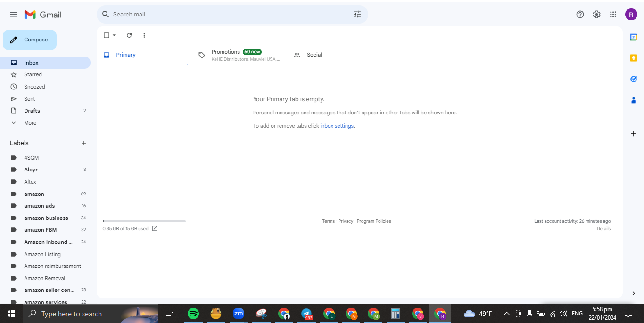Open the search options filter icon

pos(357,15)
